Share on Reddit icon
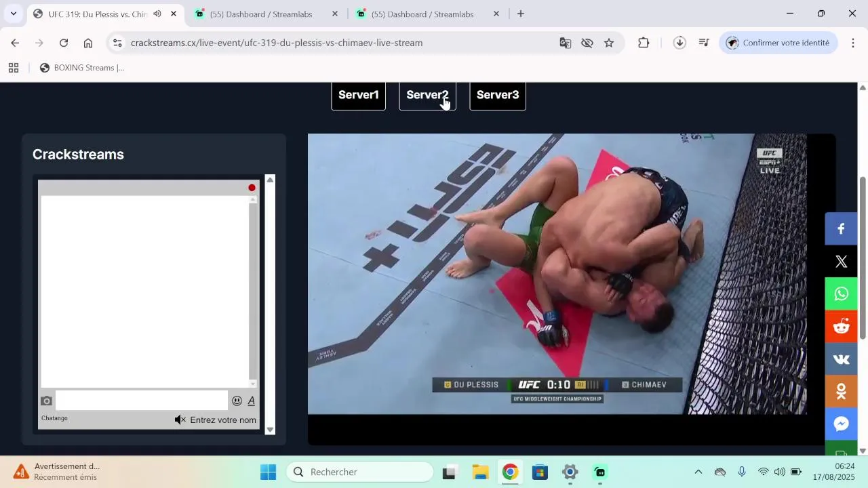Image resolution: width=868 pixels, height=488 pixels. point(841,327)
